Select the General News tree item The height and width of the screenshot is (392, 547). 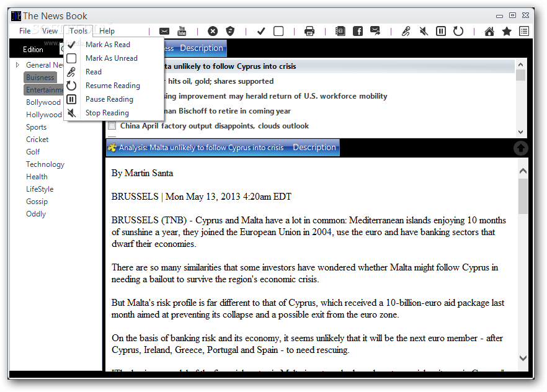(x=45, y=65)
